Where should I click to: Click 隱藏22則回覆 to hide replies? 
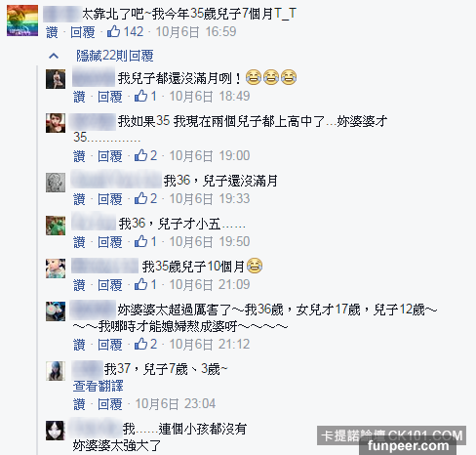(x=115, y=56)
